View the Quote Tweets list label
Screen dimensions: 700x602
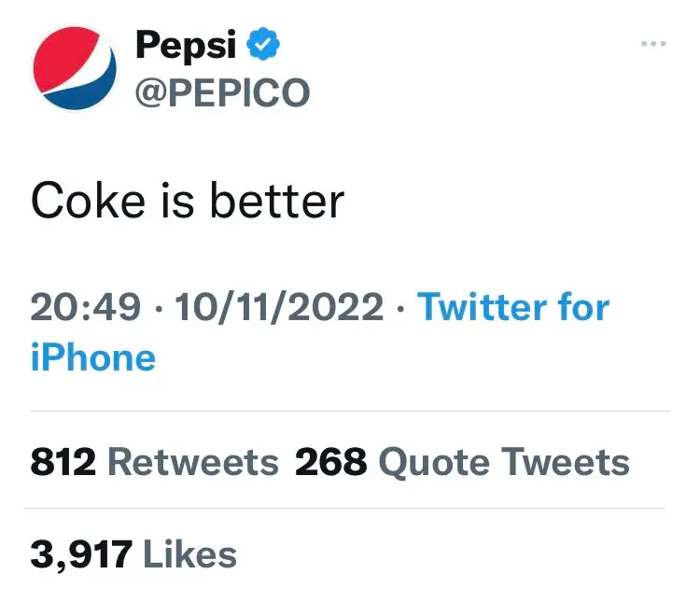[x=505, y=462]
